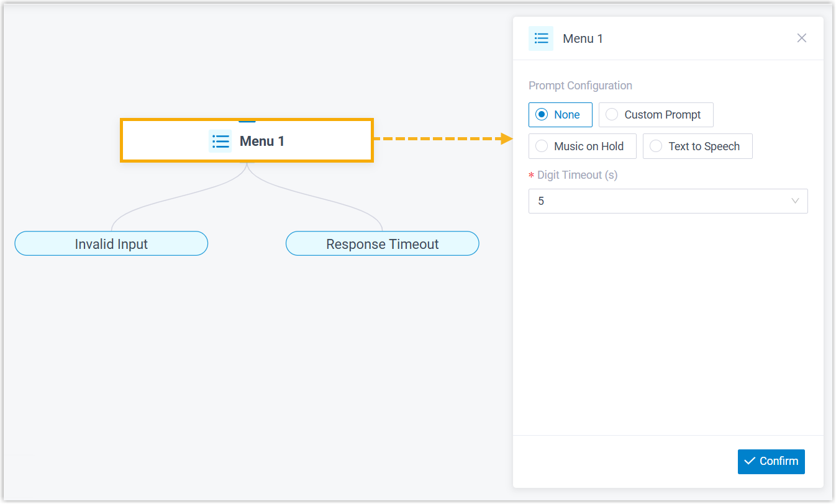836x504 pixels.
Task: Click the menu list icon in the panel header
Action: (x=541, y=38)
